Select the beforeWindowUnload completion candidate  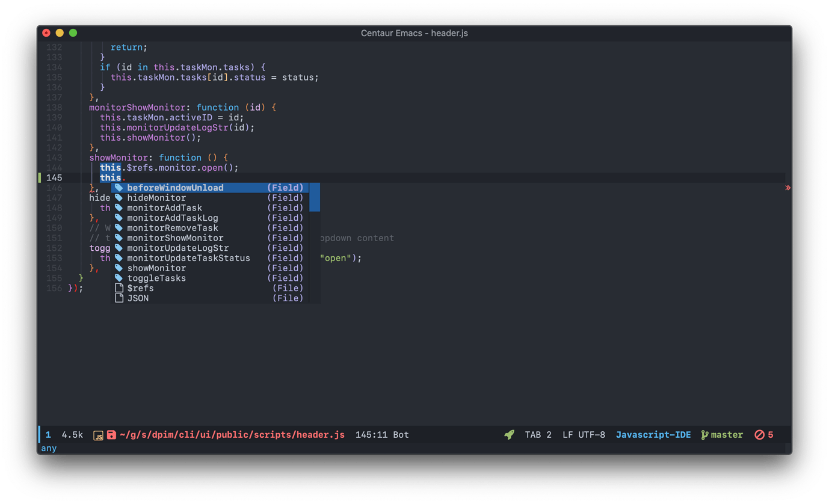pos(175,187)
